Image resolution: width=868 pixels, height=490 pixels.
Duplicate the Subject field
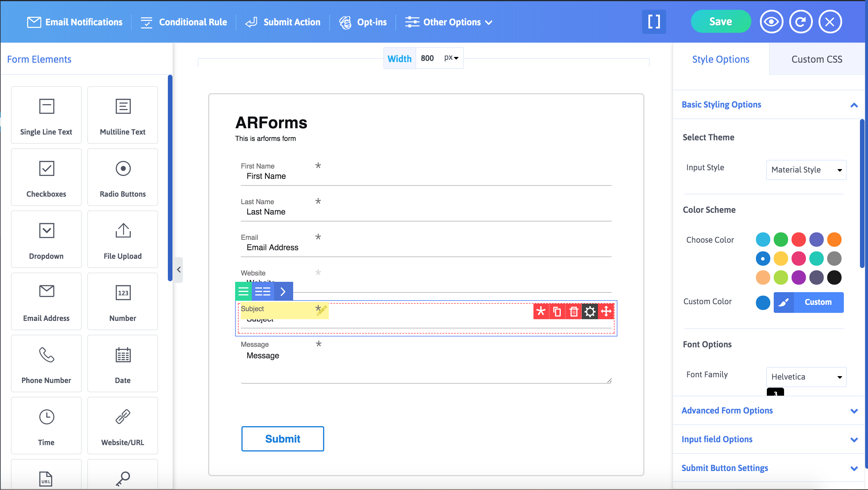tap(557, 311)
